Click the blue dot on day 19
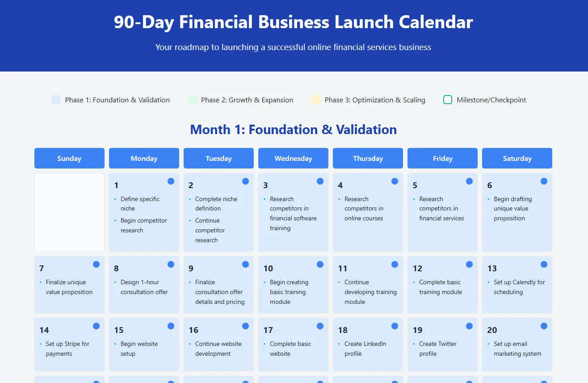This screenshot has width=588, height=383. [469, 326]
